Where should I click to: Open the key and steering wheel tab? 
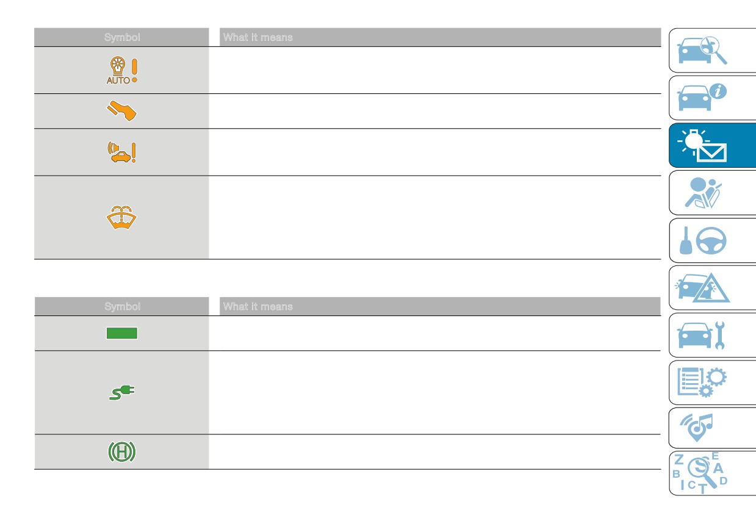click(x=712, y=240)
